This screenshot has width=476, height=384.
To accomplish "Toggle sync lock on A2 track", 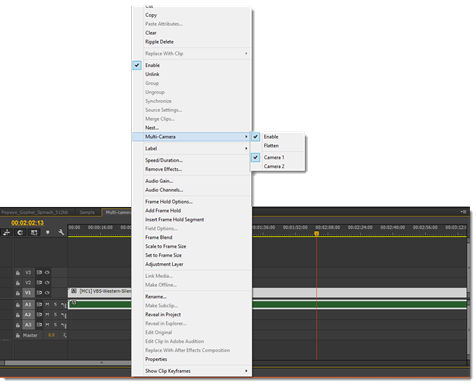I will (x=39, y=314).
